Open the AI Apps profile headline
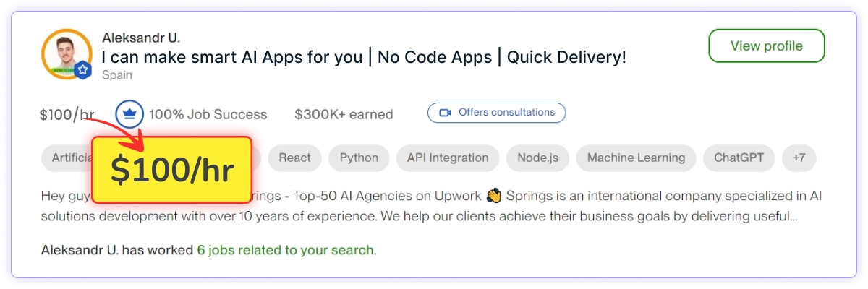 pos(364,57)
